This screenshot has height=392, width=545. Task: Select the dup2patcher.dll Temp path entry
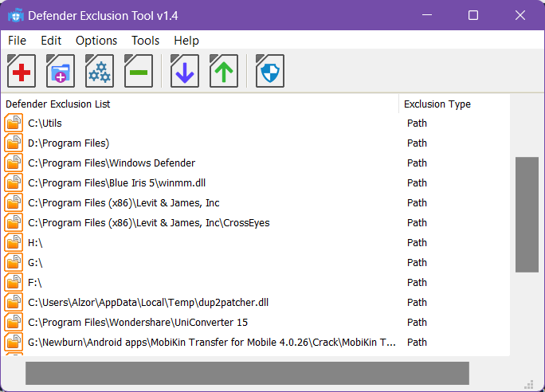(x=256, y=302)
